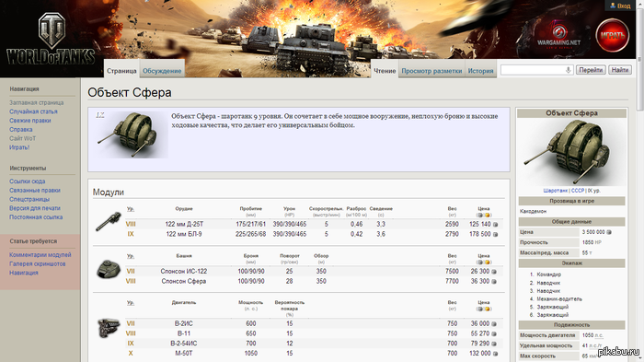
Task: Click the microphone icon in search field
Action: tap(568, 70)
